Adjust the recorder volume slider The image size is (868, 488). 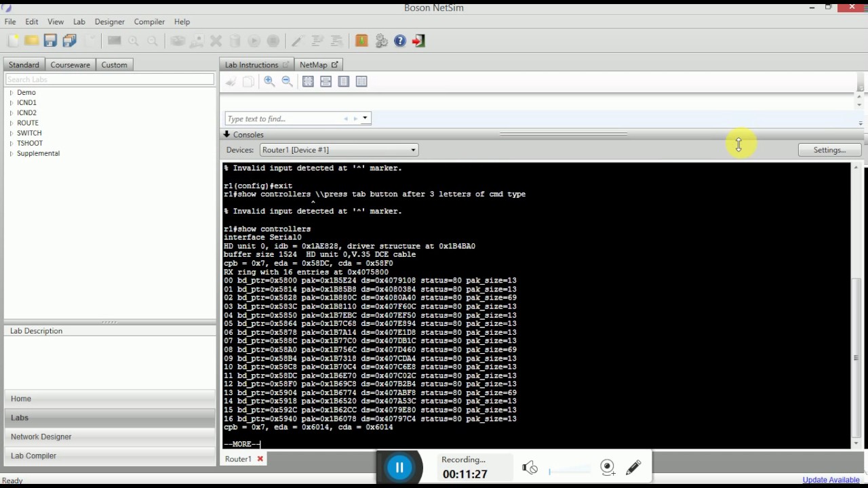570,470
